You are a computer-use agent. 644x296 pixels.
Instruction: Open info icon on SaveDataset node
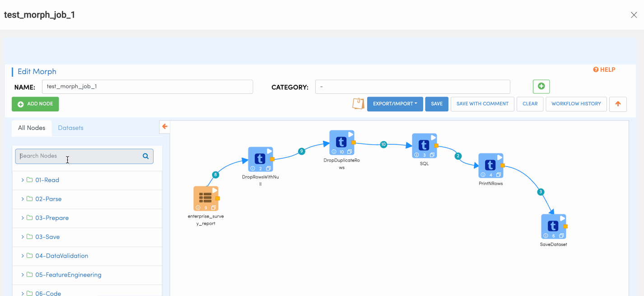[x=546, y=236]
